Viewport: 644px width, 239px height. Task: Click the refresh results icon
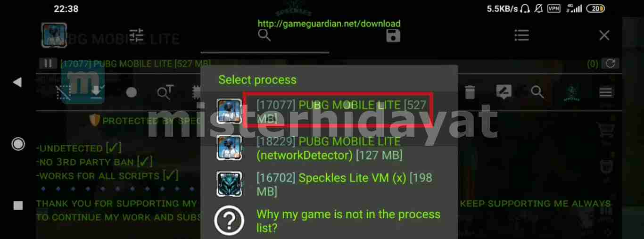click(610, 64)
